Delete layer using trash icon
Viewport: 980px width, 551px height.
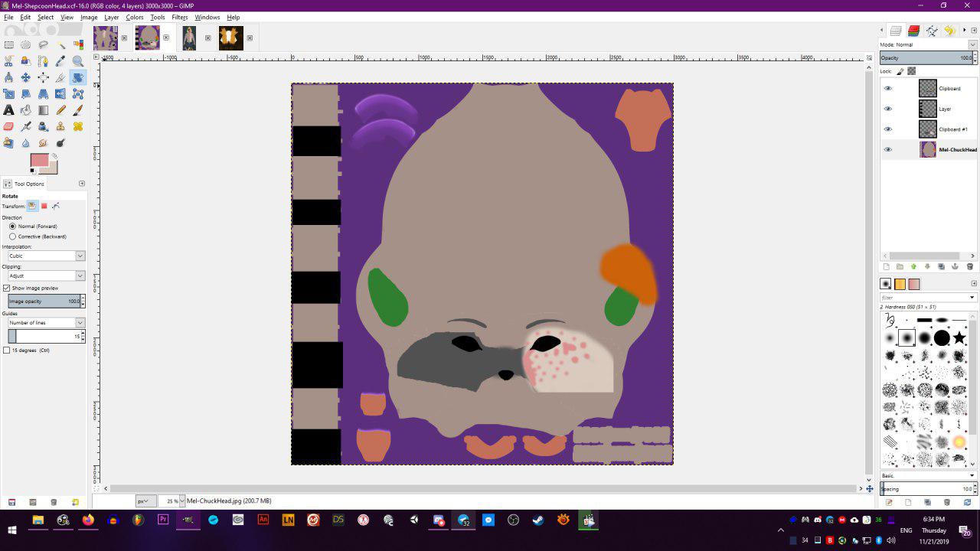pyautogui.click(x=969, y=266)
